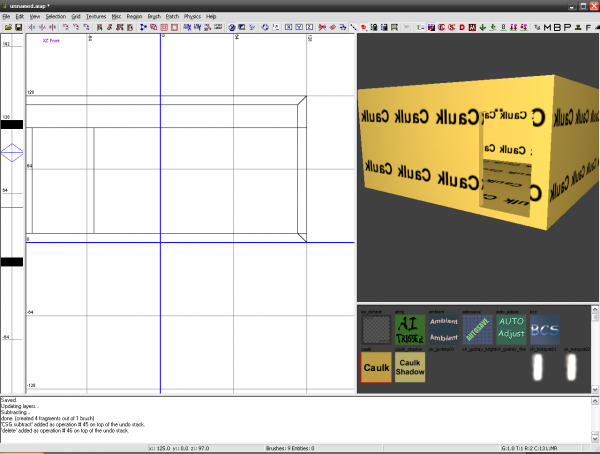Click console scroll-up arrow
The height and width of the screenshot is (454, 600).
point(595,401)
